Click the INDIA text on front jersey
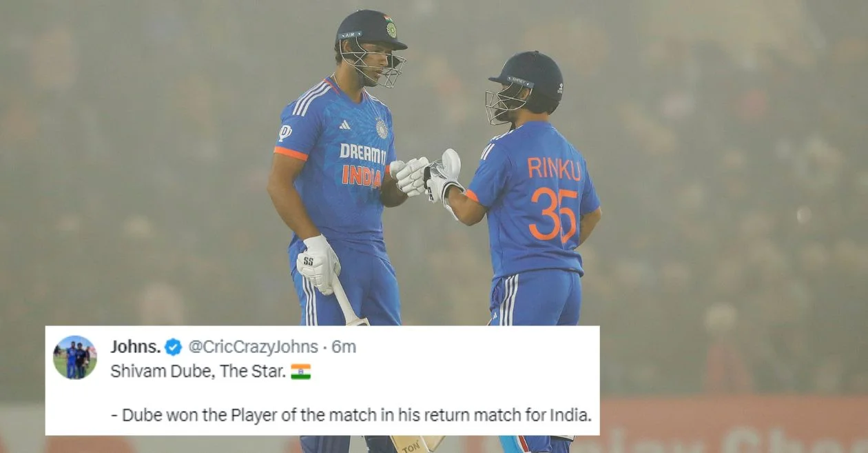The image size is (868, 453). 361,176
